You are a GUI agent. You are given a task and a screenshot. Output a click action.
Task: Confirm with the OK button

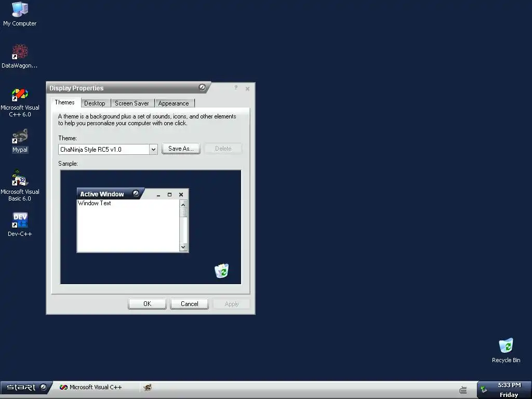(147, 303)
